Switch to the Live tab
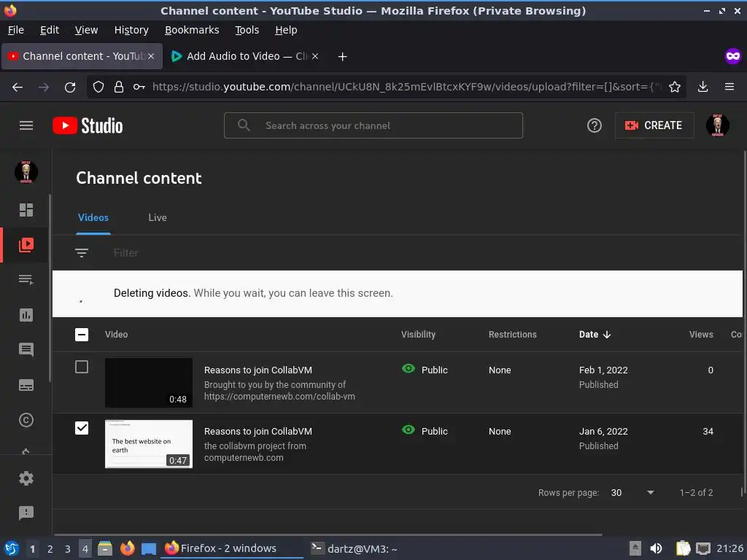747x560 pixels. point(158,217)
